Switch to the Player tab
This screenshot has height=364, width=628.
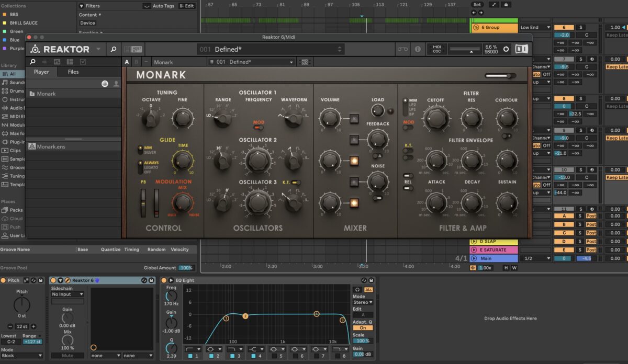click(41, 72)
